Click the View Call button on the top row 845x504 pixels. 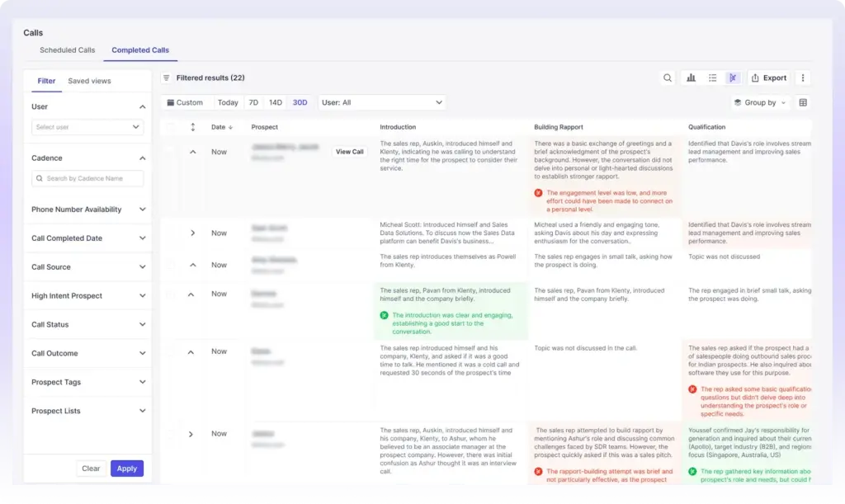tap(349, 151)
